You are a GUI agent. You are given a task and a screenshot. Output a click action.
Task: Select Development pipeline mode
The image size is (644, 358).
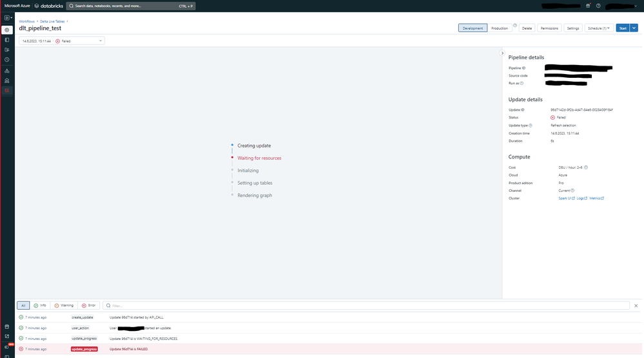pyautogui.click(x=473, y=28)
